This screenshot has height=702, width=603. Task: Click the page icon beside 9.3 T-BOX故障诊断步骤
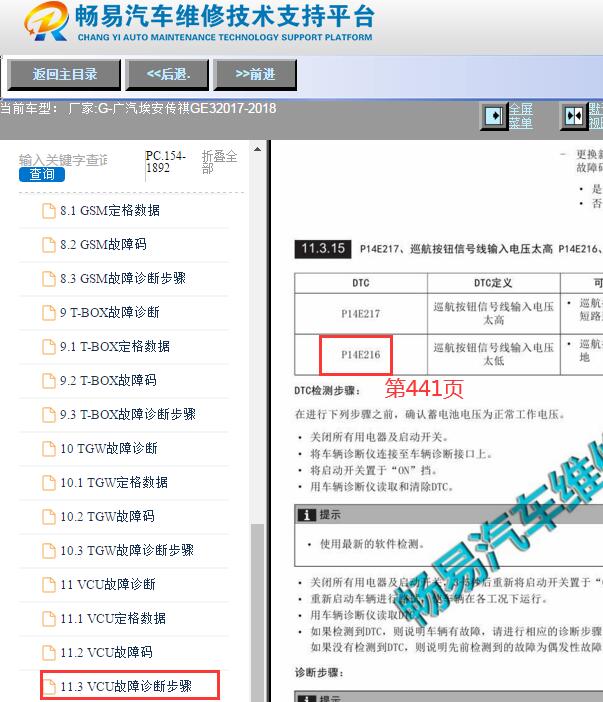tap(49, 415)
